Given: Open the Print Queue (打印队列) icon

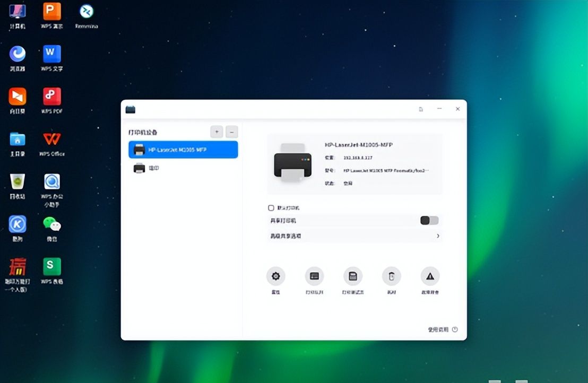Looking at the screenshot, I should [314, 276].
